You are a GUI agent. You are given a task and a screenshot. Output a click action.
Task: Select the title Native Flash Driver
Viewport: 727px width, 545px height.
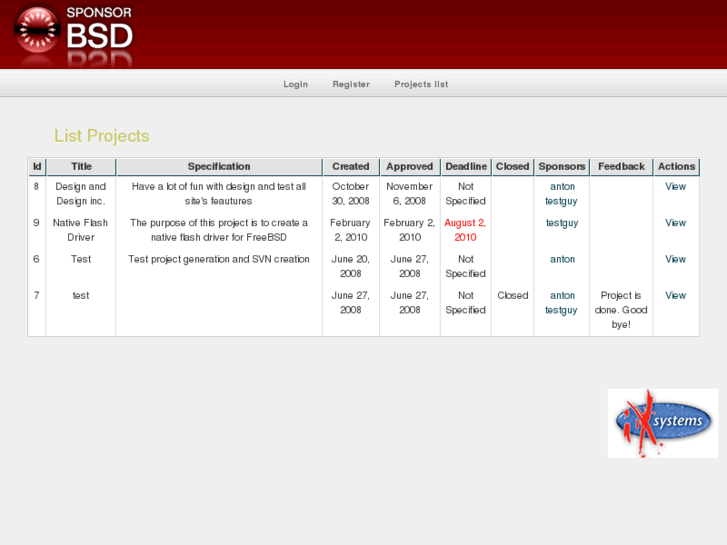(80, 230)
